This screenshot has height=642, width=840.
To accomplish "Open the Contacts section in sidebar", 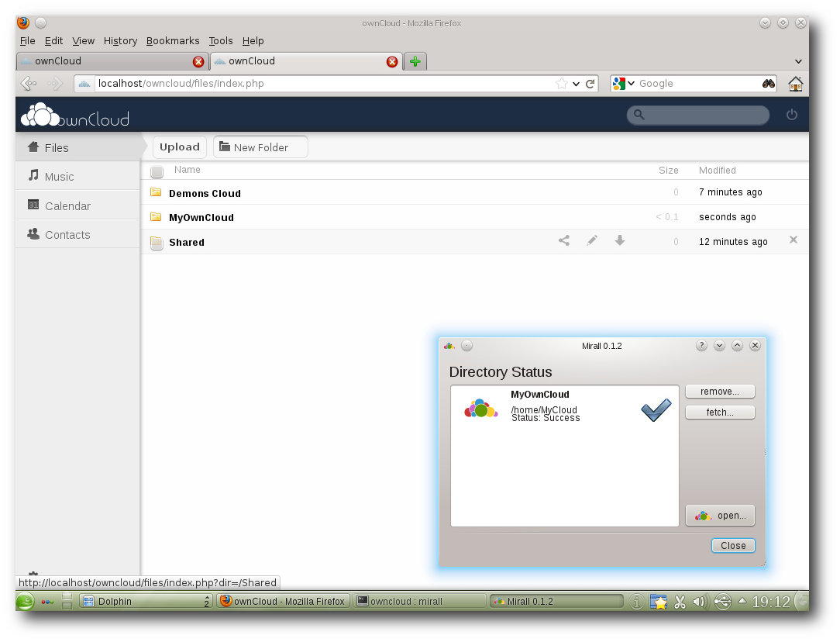I will click(78, 234).
